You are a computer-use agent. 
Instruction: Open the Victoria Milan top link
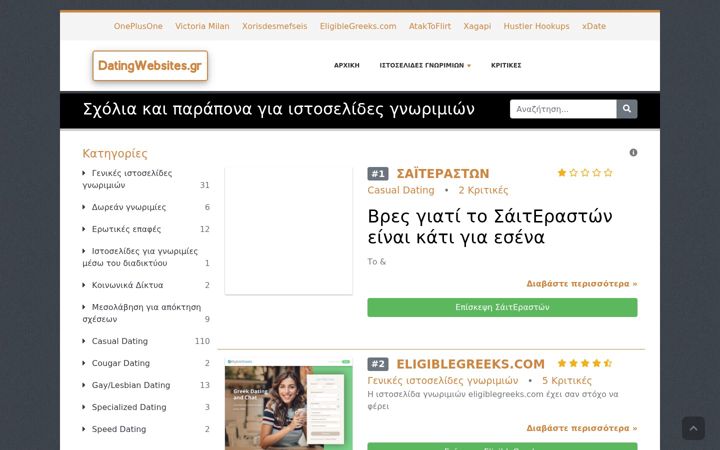tap(202, 26)
